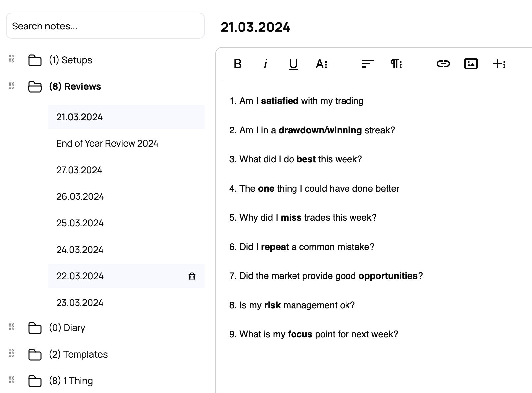Click the drag handle beside 1 Thing folder
Viewport: 532px width, 393px height.
coord(11,379)
